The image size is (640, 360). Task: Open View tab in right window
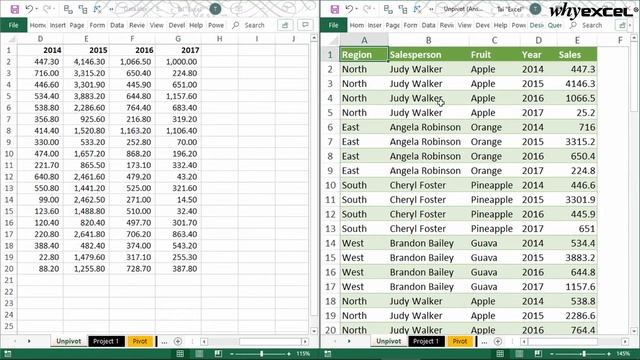point(464,25)
